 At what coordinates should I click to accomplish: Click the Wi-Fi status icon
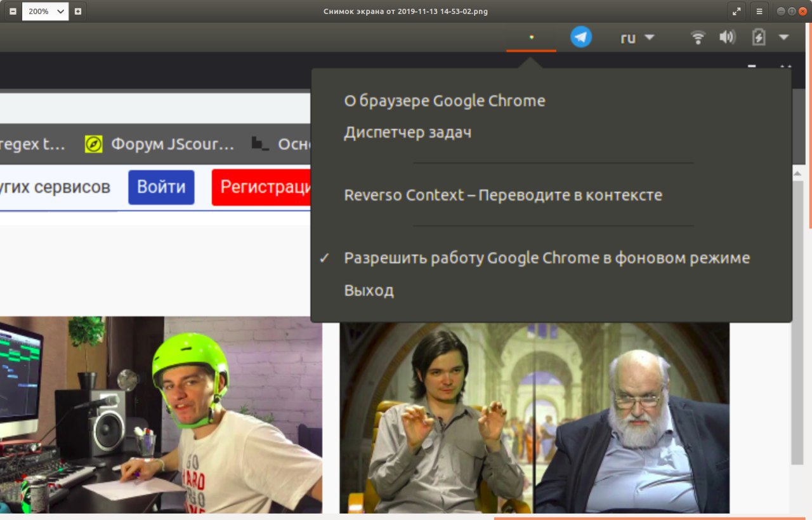[x=698, y=37]
